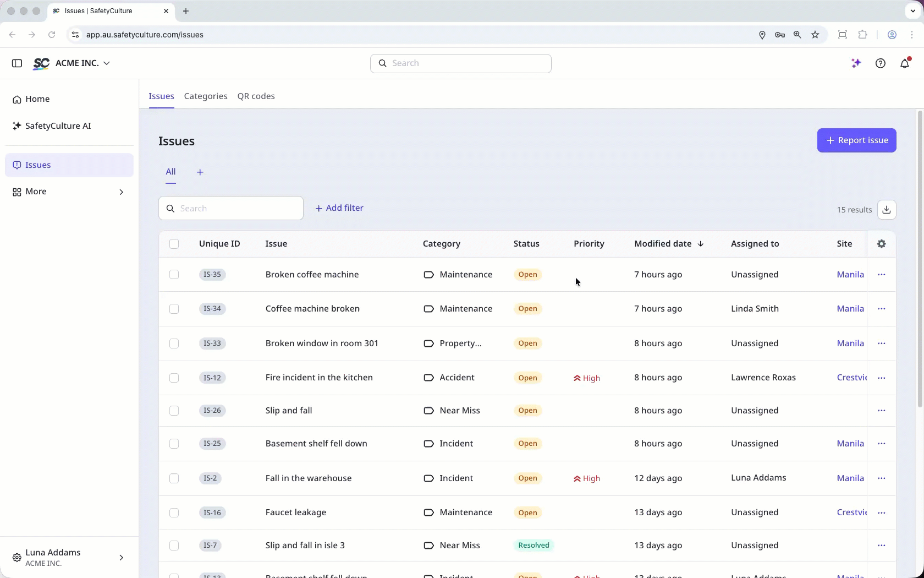Open the Issues item in sidebar

pyautogui.click(x=69, y=165)
